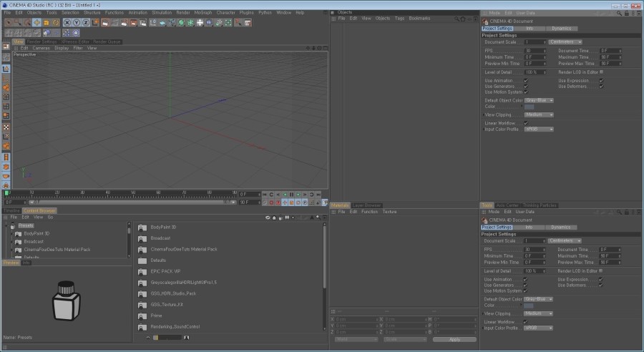Open Centimeters unit dropdown in upper panel

(565, 42)
